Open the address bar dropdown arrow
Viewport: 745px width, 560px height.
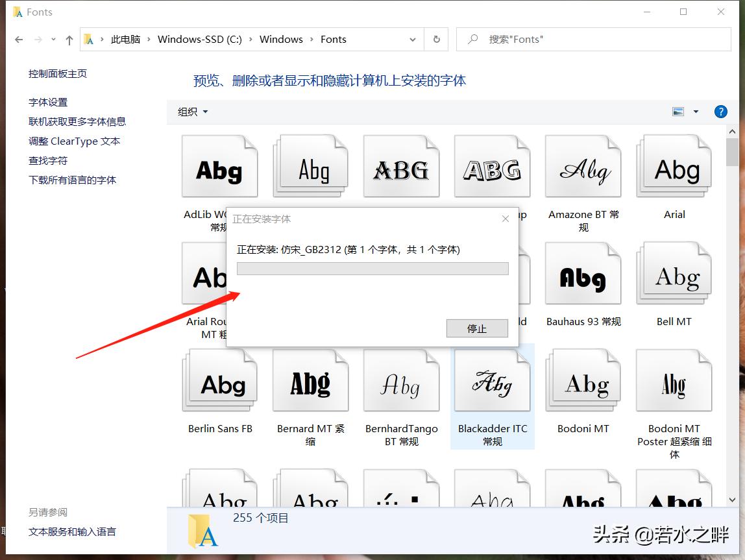(x=413, y=39)
